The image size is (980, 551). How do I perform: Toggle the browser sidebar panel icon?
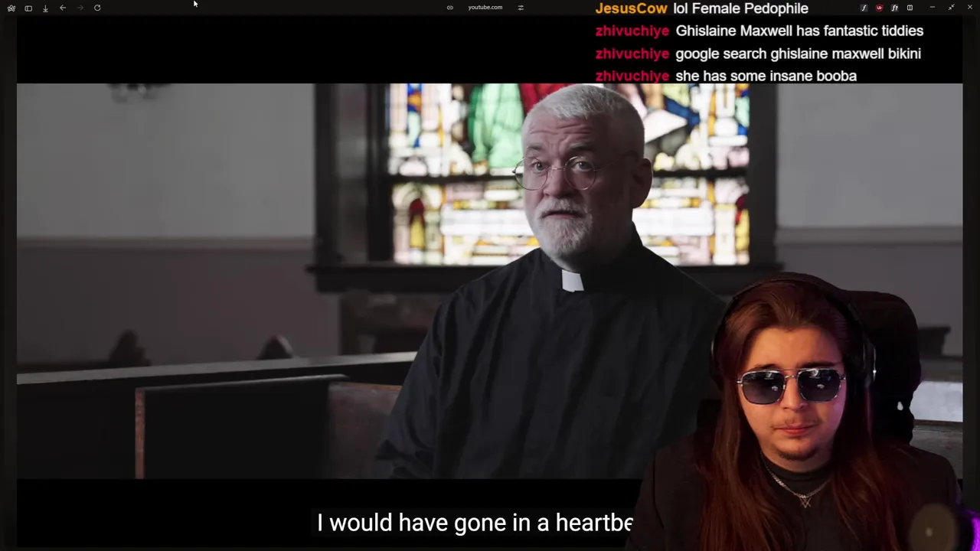coord(28,8)
